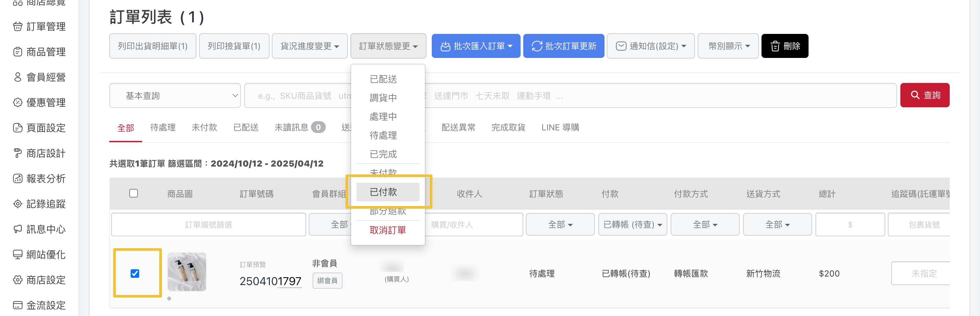This screenshot has width=980, height=316.
Task: Click the 訂單編號篩選 filter input field
Action: [x=209, y=224]
